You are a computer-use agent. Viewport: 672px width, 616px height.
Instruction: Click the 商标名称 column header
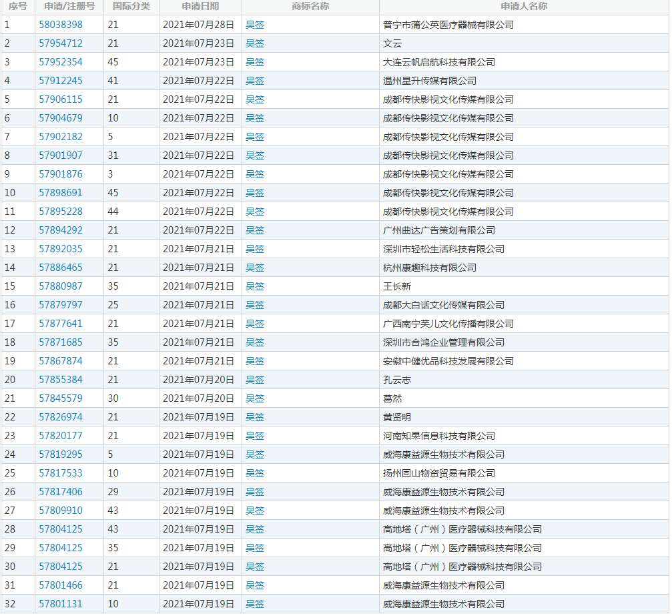310,7
